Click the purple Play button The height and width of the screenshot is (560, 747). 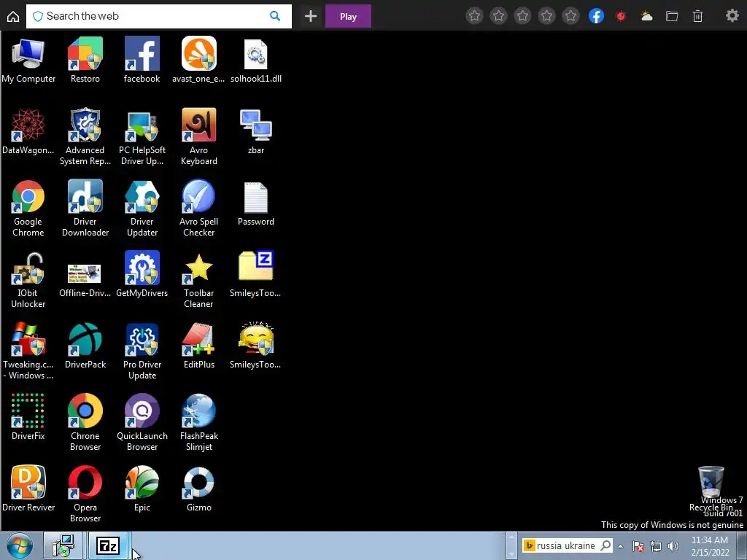[x=348, y=16]
